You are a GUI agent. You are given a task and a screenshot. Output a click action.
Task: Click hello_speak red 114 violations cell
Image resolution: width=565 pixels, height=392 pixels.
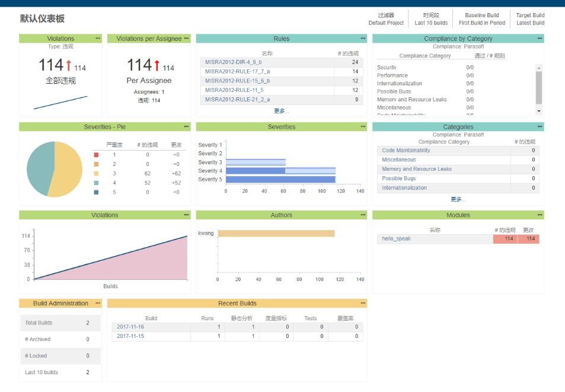(505, 239)
